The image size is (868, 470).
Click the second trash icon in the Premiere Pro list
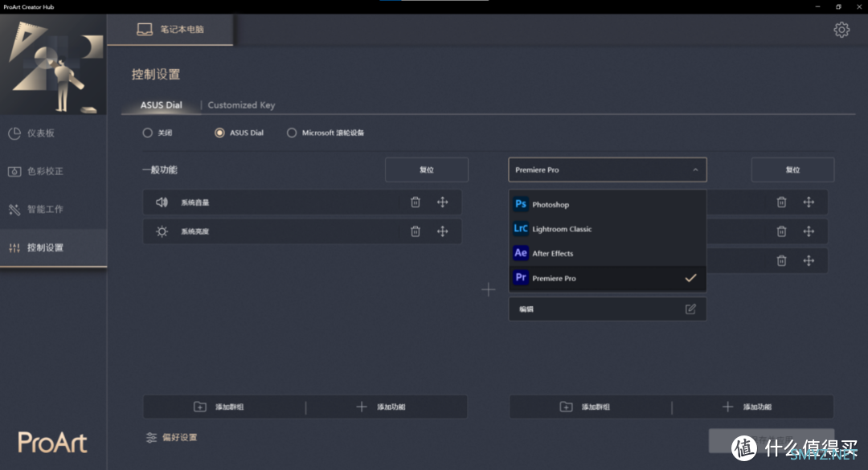(x=781, y=231)
